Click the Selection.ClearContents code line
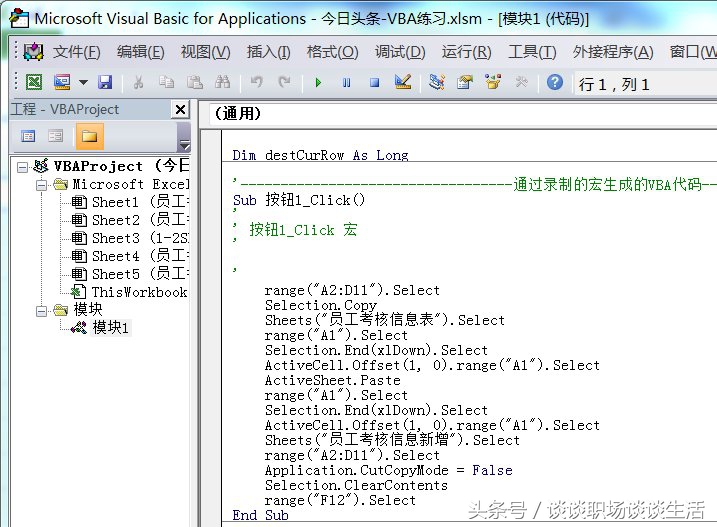Image resolution: width=717 pixels, height=527 pixels. (x=356, y=485)
